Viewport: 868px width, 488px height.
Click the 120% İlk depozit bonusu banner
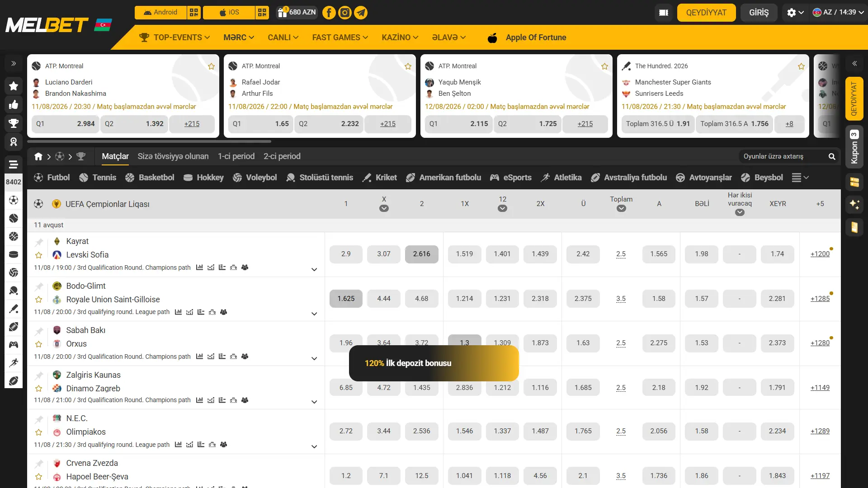coord(434,363)
